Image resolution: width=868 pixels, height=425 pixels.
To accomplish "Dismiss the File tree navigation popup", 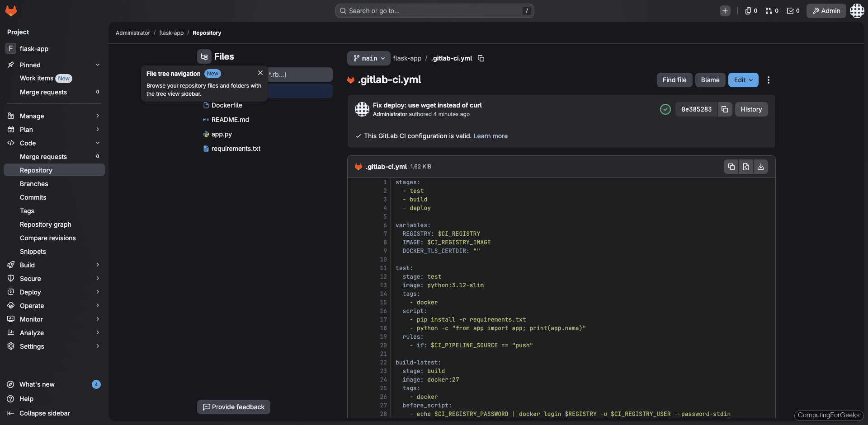I will point(260,73).
